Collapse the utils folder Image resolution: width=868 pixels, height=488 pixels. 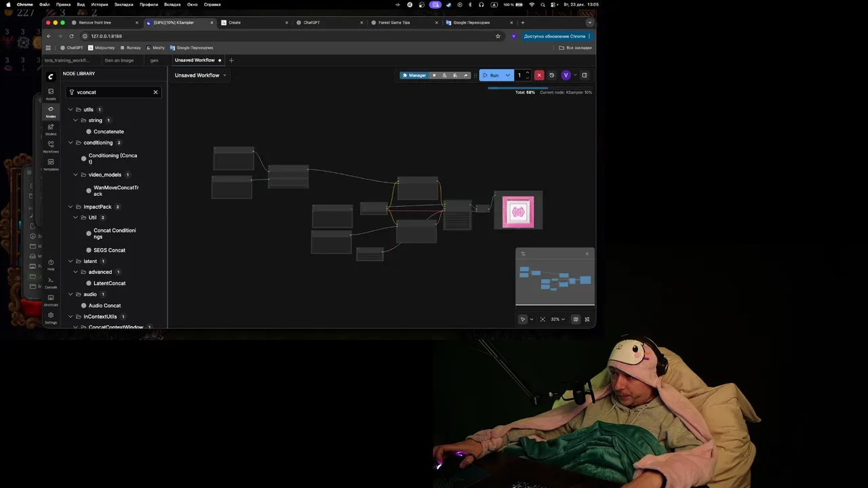[71, 109]
